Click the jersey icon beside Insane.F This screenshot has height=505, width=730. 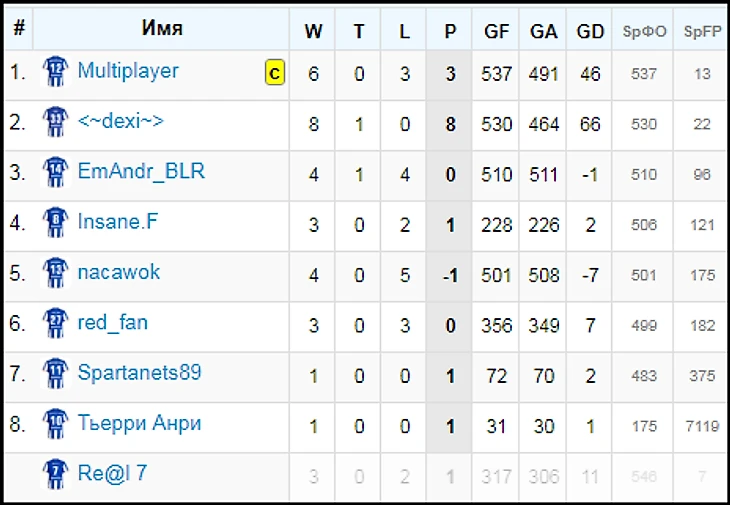53,222
